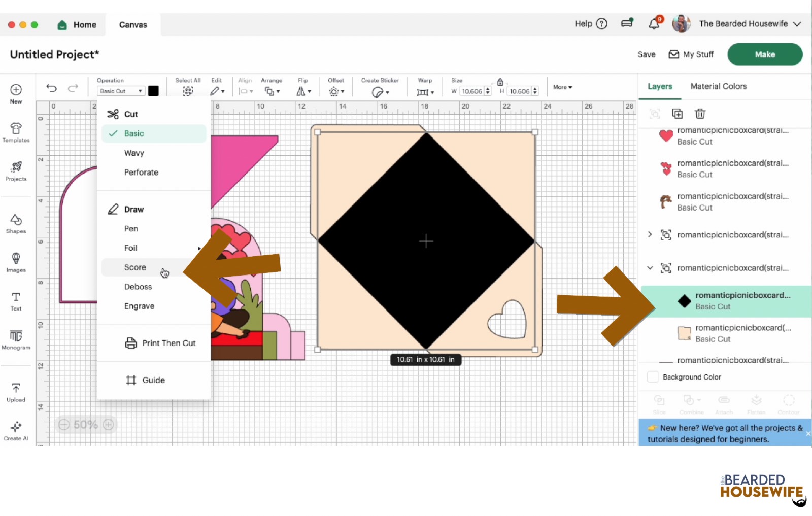Open the black operation color swatch
812x516 pixels.
point(153,91)
